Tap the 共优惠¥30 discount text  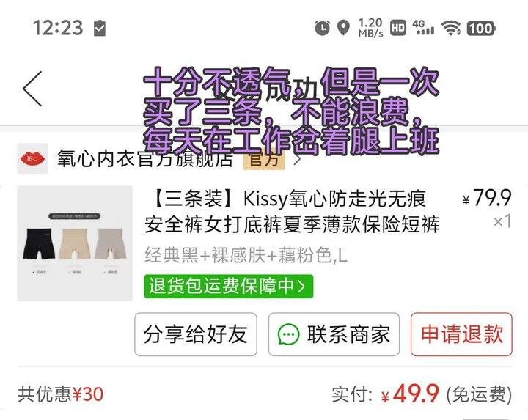61,394
